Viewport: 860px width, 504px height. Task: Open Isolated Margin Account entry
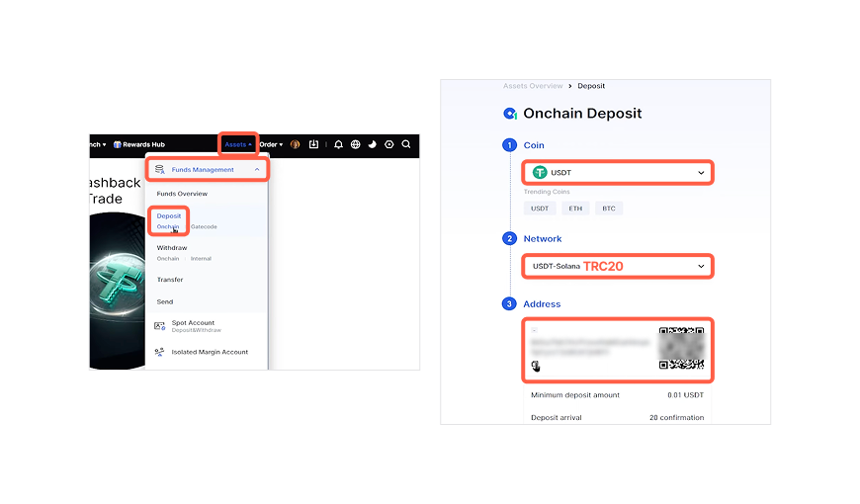point(210,352)
